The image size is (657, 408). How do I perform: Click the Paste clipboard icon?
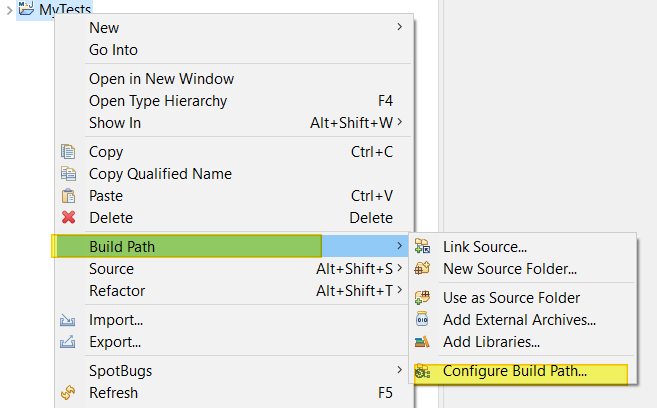coord(68,196)
